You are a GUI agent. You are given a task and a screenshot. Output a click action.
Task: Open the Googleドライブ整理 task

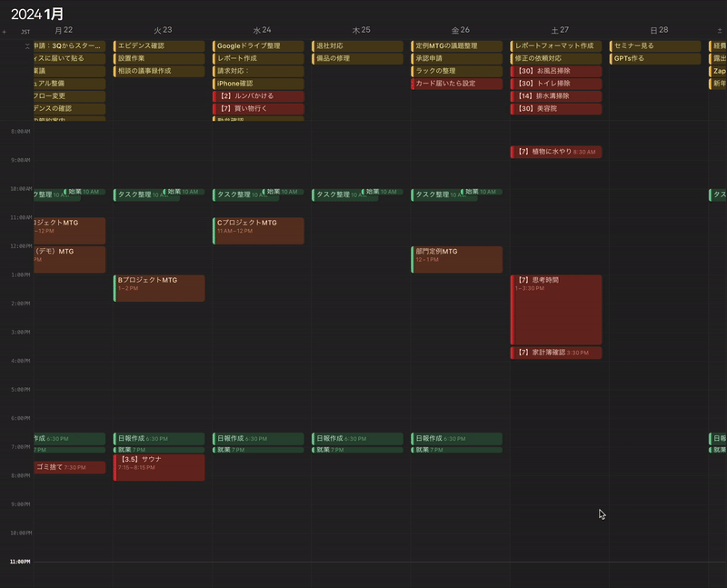258,46
